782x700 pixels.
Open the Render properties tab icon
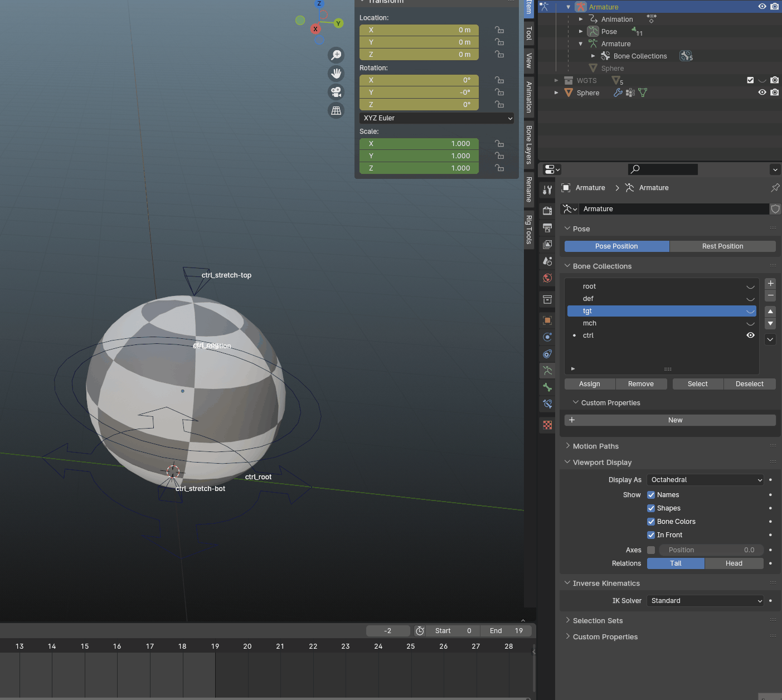pyautogui.click(x=547, y=211)
